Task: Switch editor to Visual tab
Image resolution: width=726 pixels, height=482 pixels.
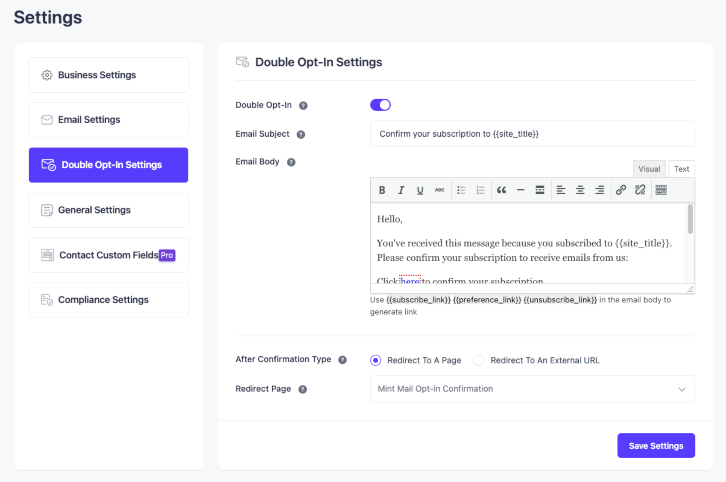Action: 649,169
